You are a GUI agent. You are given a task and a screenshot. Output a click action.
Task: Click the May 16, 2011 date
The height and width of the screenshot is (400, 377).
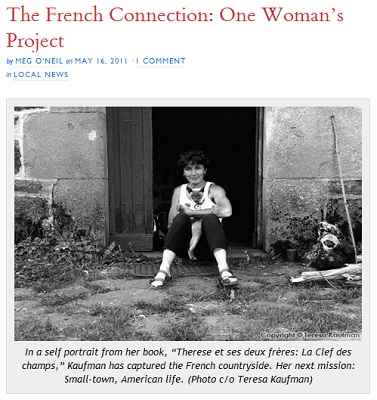pos(101,61)
